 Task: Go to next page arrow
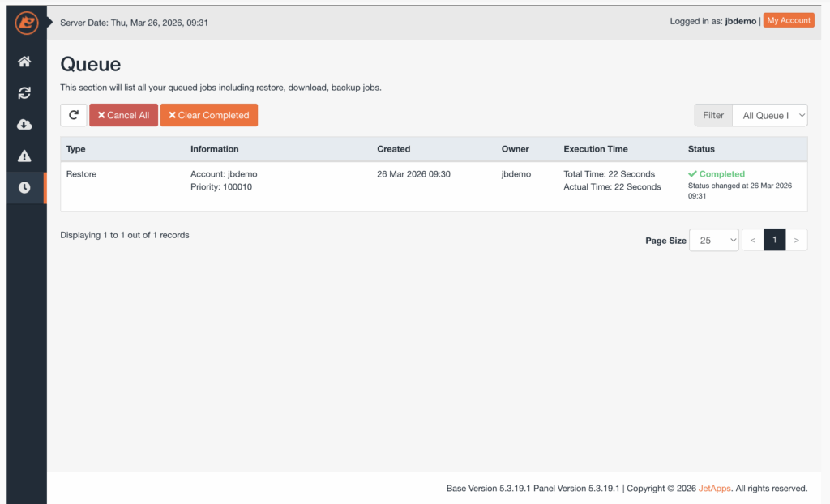(797, 240)
